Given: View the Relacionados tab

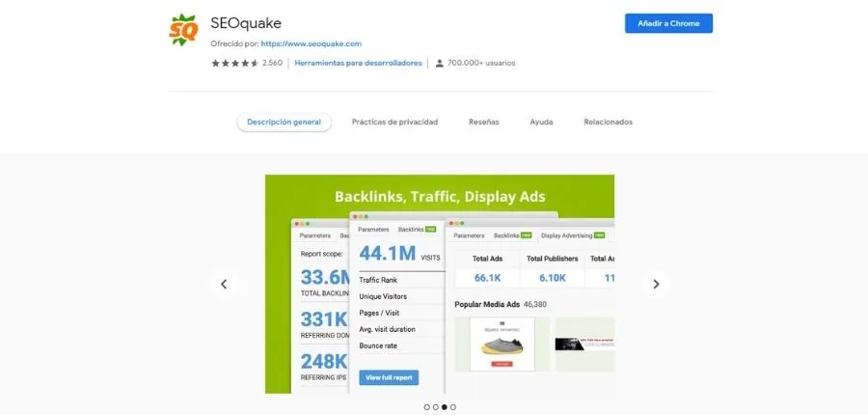Looking at the screenshot, I should click(x=608, y=123).
